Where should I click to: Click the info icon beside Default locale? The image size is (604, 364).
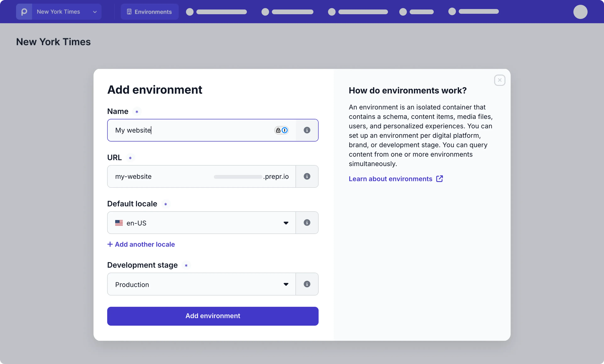tap(307, 222)
